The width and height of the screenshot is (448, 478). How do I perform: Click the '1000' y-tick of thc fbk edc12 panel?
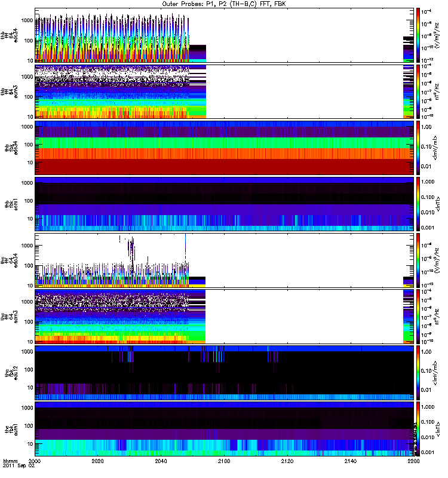(x=27, y=351)
